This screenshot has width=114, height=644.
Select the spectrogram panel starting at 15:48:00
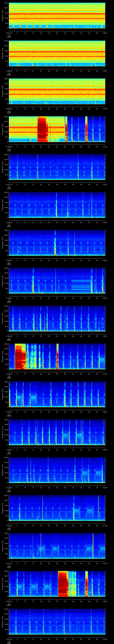click(x=57, y=432)
